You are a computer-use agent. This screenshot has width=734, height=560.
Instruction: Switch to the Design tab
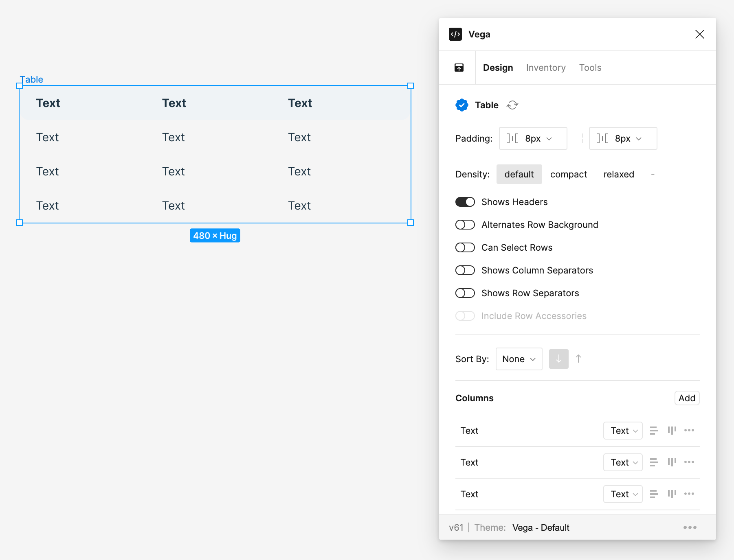coord(498,68)
